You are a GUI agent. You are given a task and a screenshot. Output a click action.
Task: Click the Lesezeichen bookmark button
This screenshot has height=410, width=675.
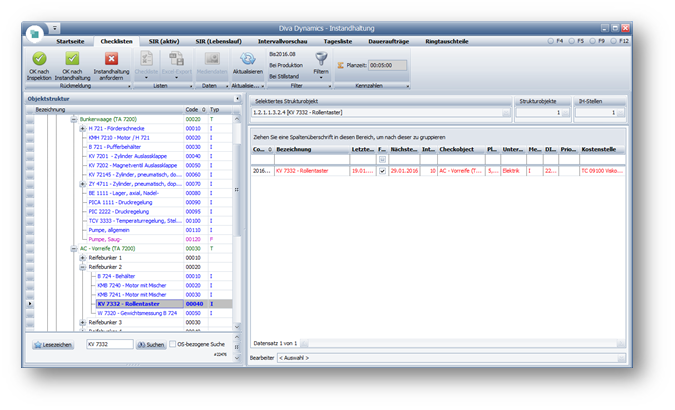click(53, 344)
